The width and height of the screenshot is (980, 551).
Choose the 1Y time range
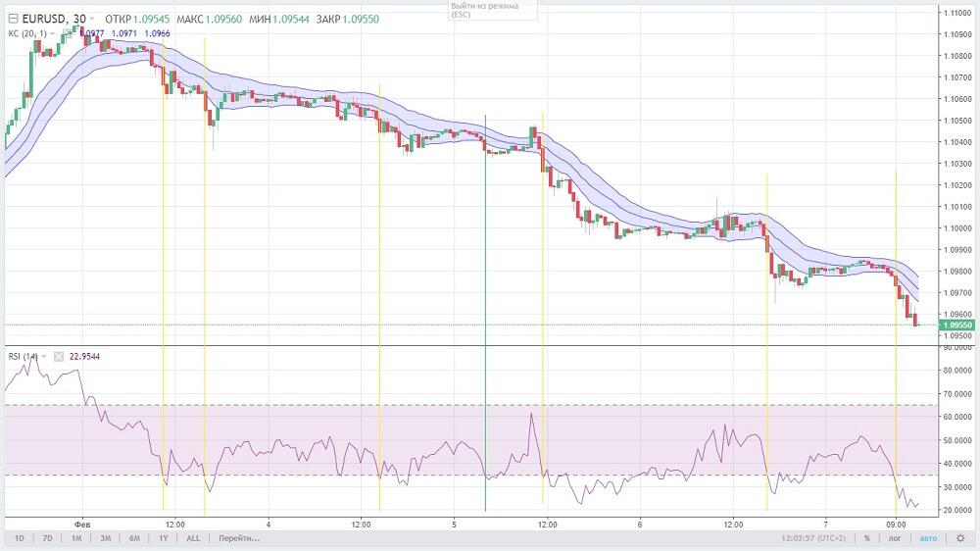[x=164, y=538]
